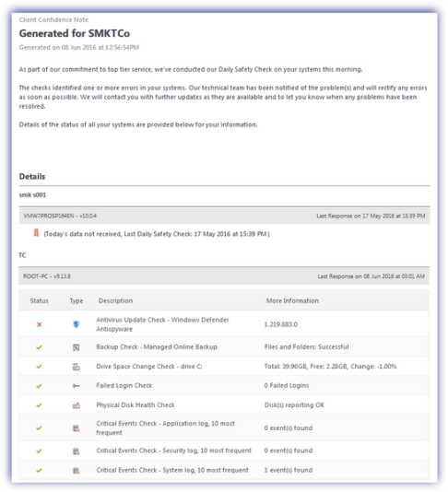Image resolution: width=448 pixels, height=492 pixels.
Task: Click the key icon for Failed Login Check
Action: point(76,386)
